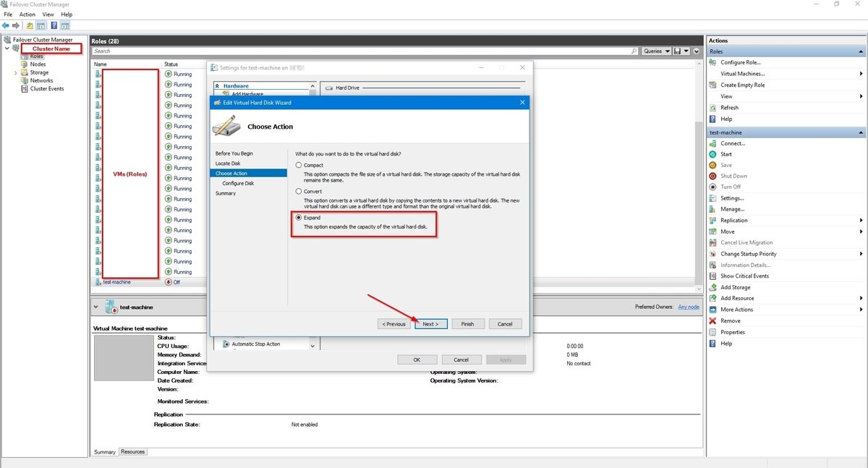Screen dimensions: 868x468
Task: Open the Queries dropdown
Action: point(655,51)
